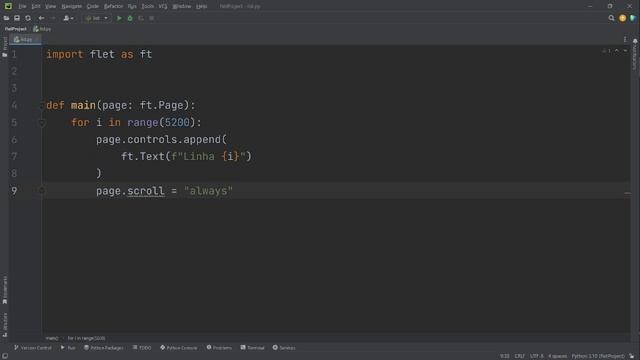Select the project name breadcrumb
Screen dimensions: 640x360
point(16,29)
